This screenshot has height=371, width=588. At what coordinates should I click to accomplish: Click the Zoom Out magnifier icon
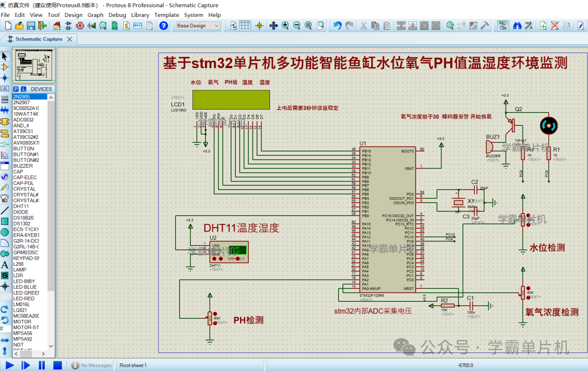297,26
